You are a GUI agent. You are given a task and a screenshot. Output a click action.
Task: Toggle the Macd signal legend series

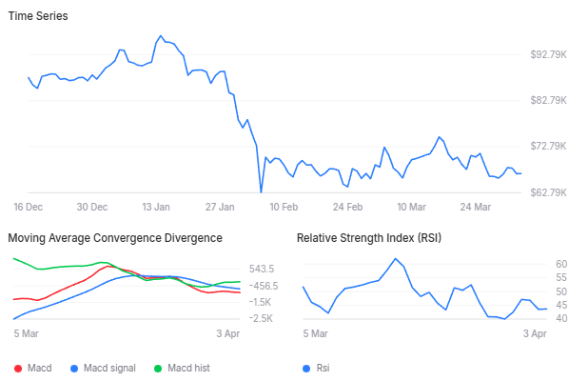pyautogui.click(x=109, y=368)
